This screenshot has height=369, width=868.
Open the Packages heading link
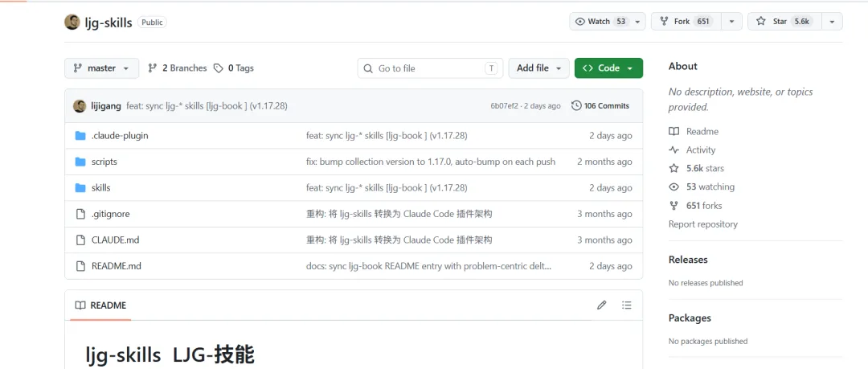pyautogui.click(x=690, y=318)
